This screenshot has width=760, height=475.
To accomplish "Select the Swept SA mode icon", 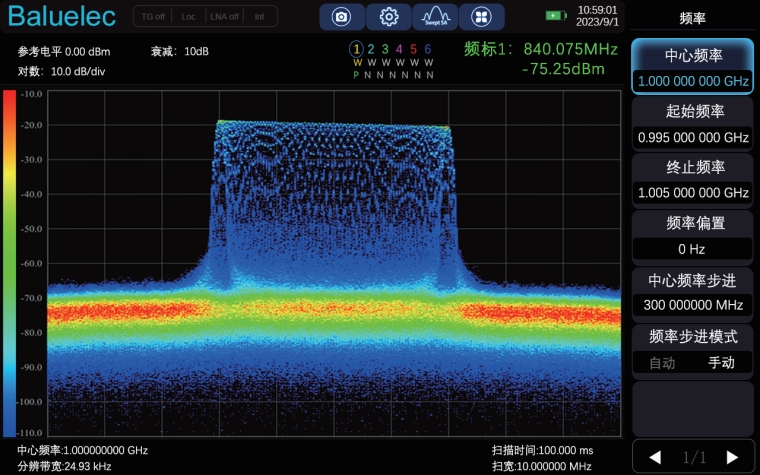I will point(435,17).
